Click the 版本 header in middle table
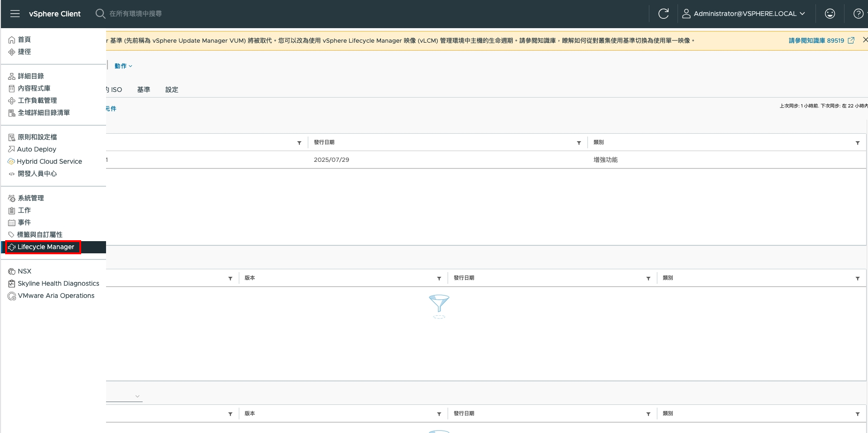This screenshot has height=433, width=868. [250, 278]
